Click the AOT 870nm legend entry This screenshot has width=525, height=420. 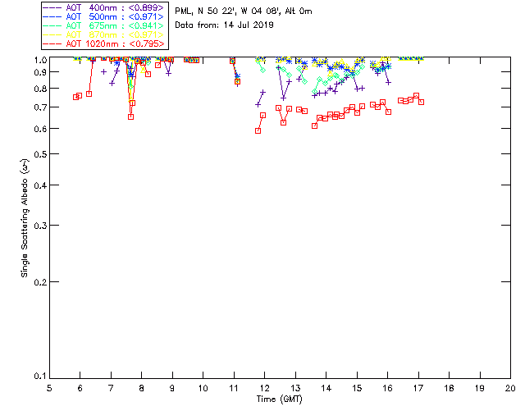tap(104, 34)
